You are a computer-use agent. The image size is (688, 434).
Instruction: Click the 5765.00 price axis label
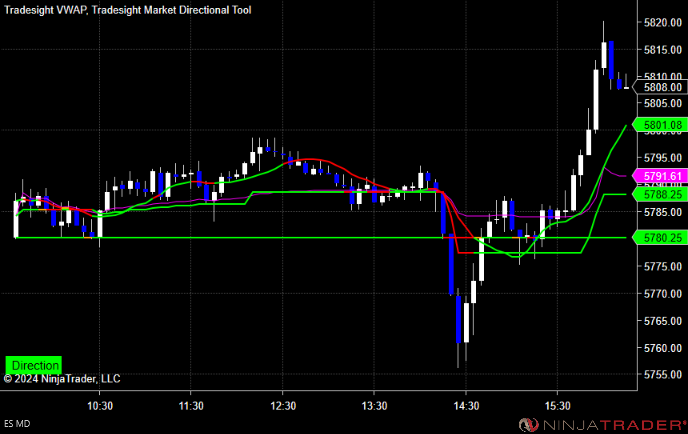point(663,321)
